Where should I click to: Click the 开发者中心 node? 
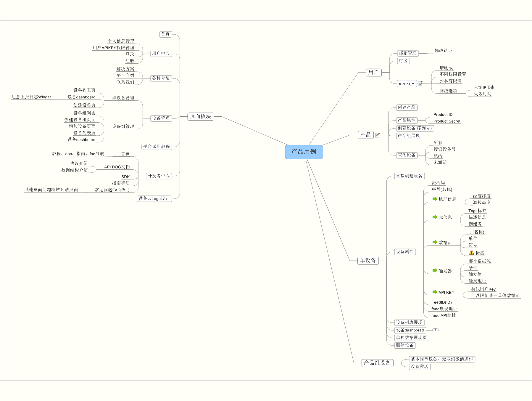(159, 176)
